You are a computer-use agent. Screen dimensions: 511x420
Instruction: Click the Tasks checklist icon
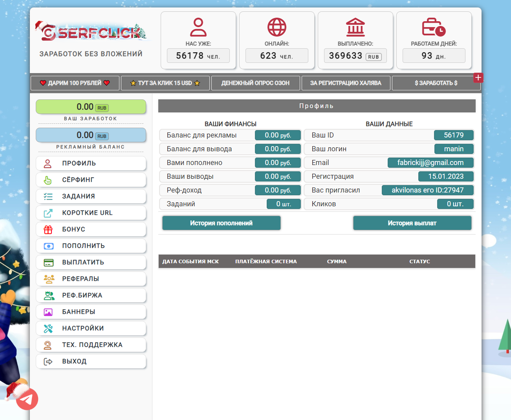[48, 196]
